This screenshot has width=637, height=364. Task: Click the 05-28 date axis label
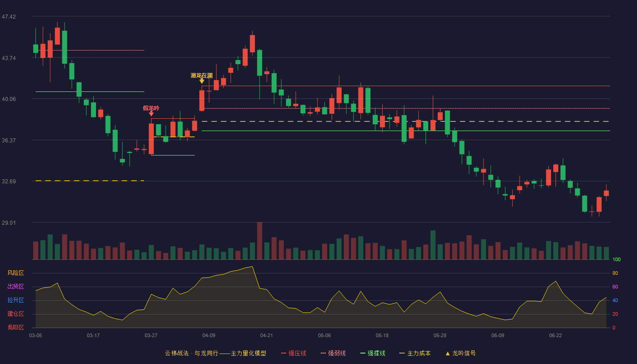[x=440, y=335]
